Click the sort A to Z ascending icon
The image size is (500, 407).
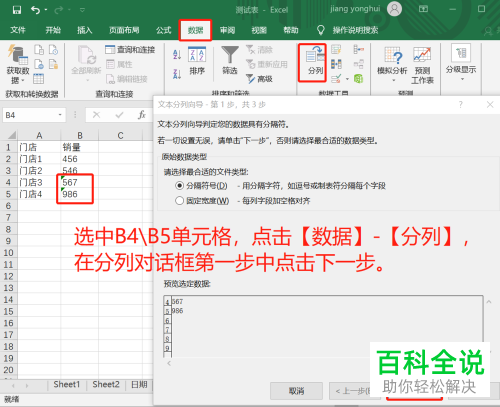[177, 54]
